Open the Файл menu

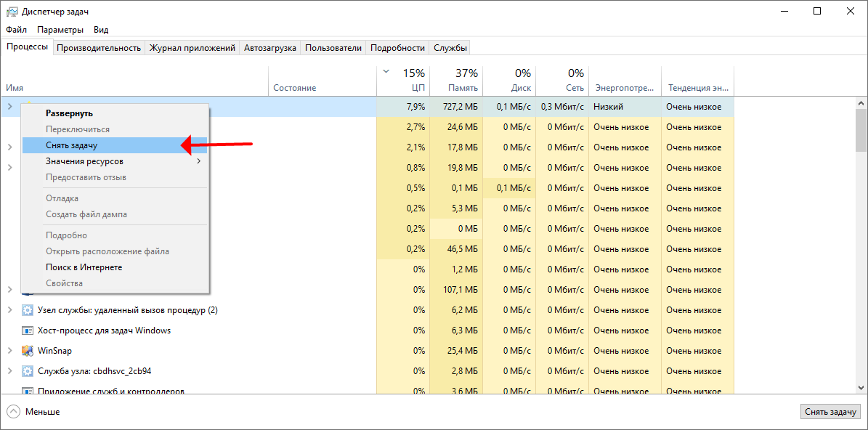[17, 29]
